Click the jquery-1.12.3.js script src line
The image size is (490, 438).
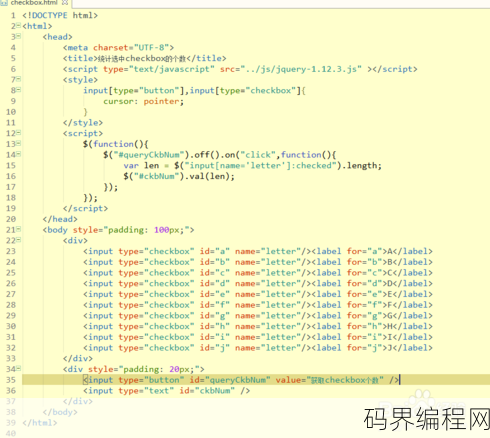point(240,69)
